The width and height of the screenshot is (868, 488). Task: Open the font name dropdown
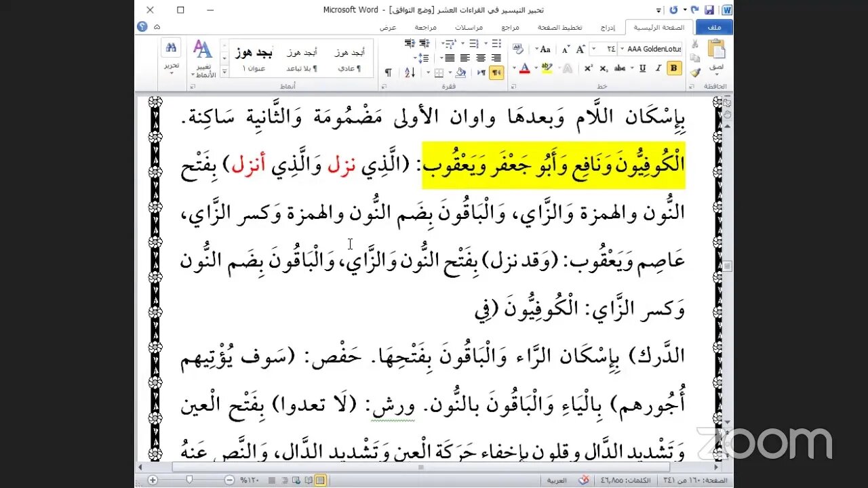tap(622, 49)
